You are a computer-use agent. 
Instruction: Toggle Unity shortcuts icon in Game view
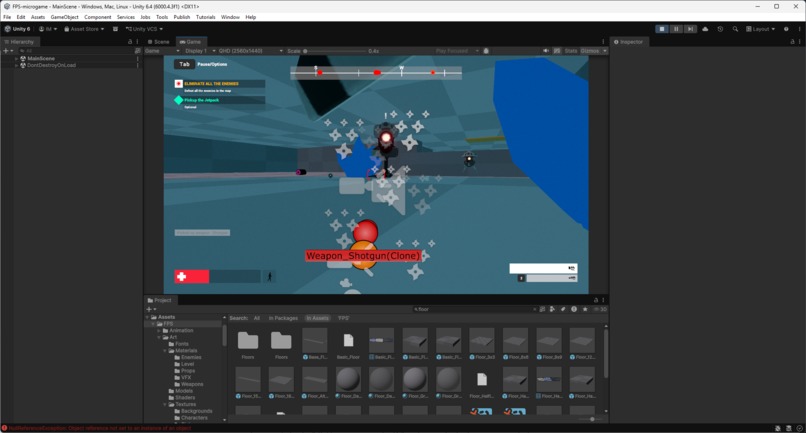pyautogui.click(x=557, y=51)
